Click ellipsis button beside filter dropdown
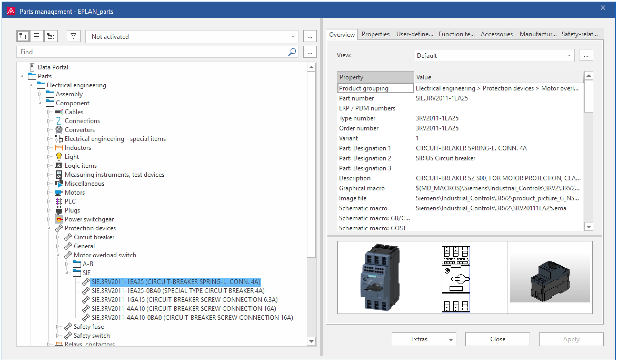 [310, 36]
